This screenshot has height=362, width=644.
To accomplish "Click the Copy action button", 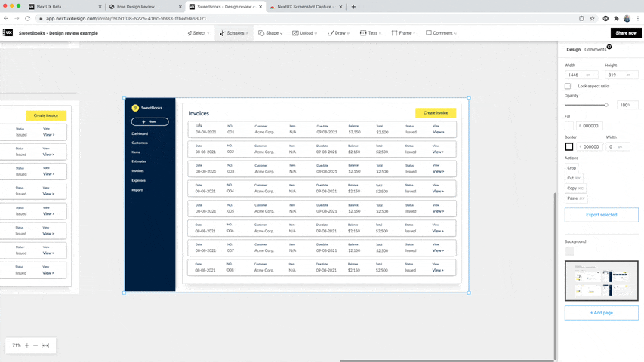I will (575, 188).
